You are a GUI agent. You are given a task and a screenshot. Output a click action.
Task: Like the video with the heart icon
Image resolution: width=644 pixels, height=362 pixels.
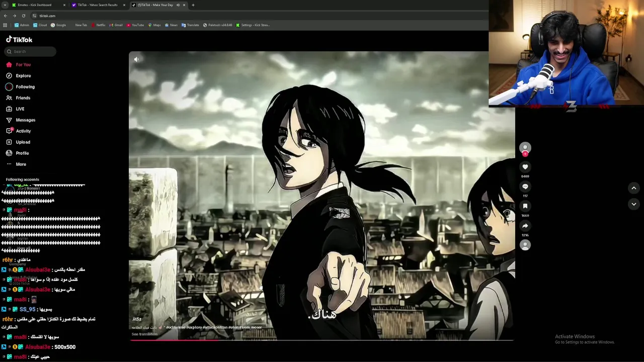[525, 167]
